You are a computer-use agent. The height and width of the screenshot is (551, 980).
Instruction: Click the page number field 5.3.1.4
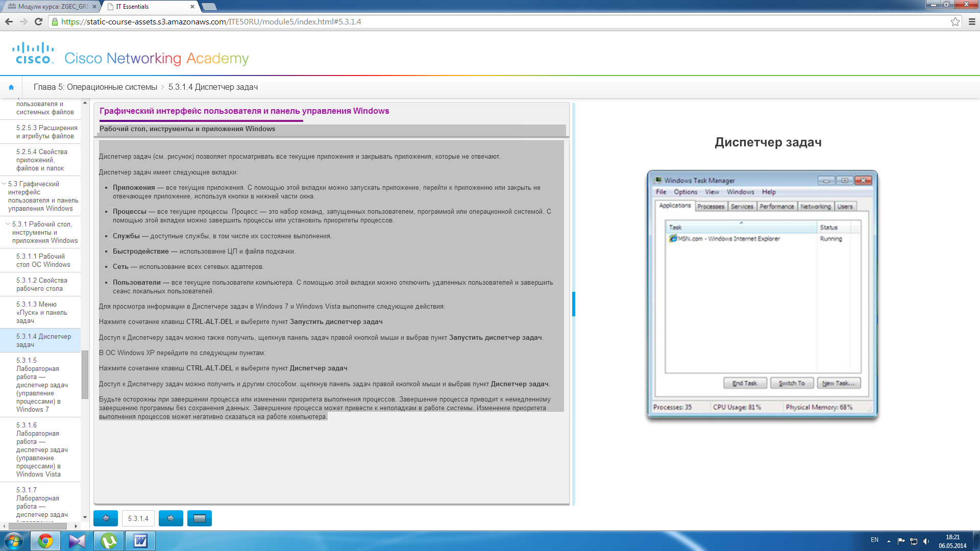[x=138, y=518]
